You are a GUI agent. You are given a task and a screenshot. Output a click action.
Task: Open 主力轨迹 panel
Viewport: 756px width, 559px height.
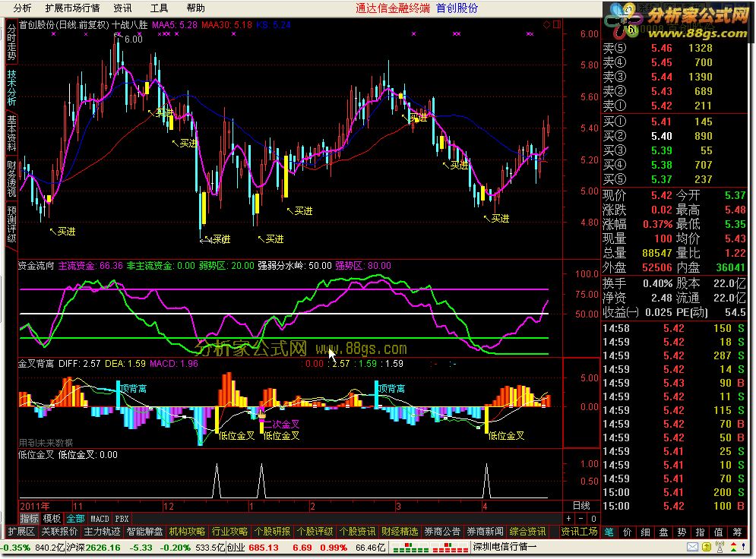point(102,532)
